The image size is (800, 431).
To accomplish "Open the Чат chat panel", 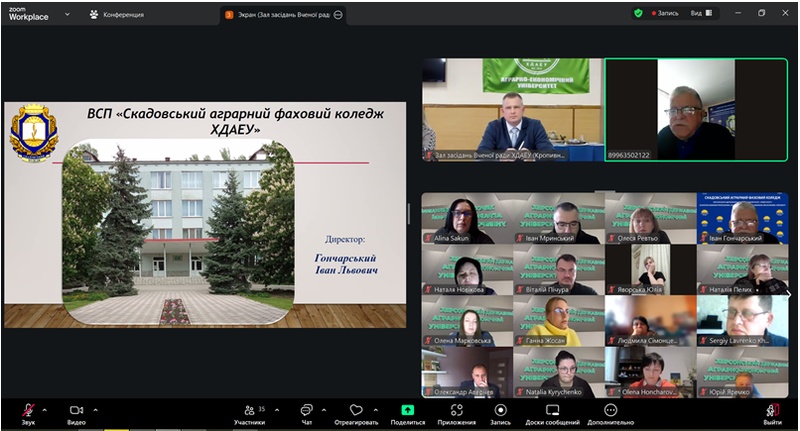I will (306, 411).
